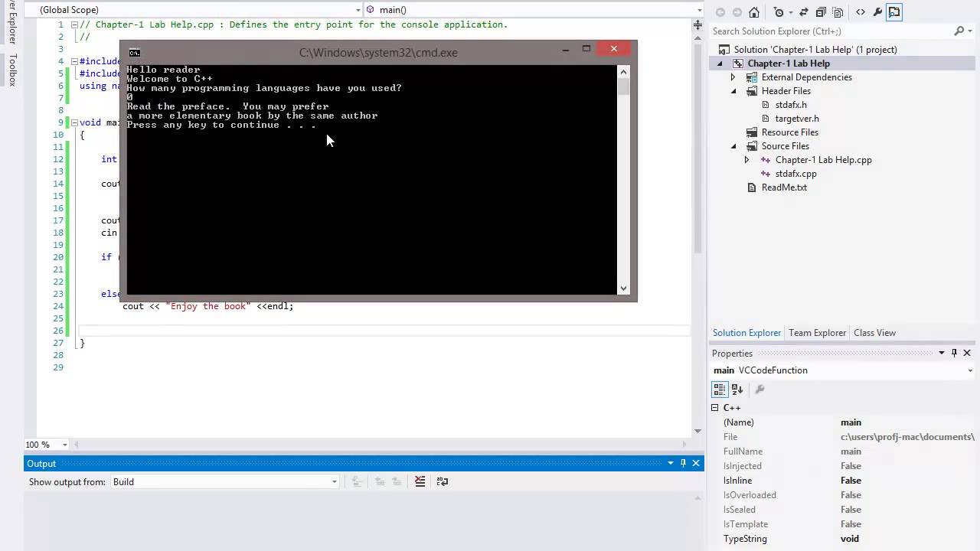Select the TypeString property row
The image size is (980, 551).
pyautogui.click(x=844, y=539)
